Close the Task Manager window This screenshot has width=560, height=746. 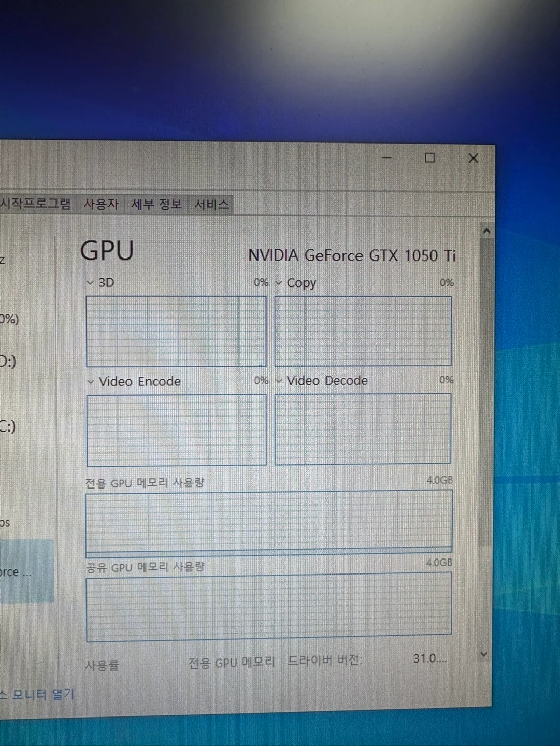(x=473, y=158)
